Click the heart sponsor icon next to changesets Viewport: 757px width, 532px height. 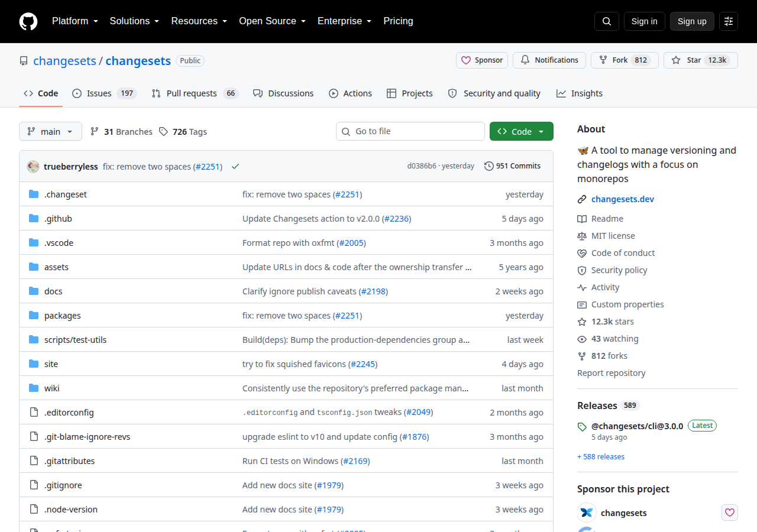point(730,512)
